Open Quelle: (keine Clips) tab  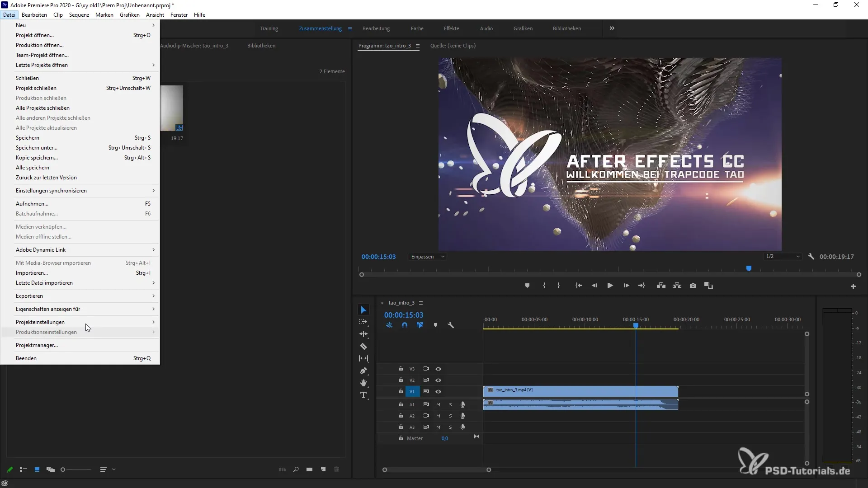point(453,46)
